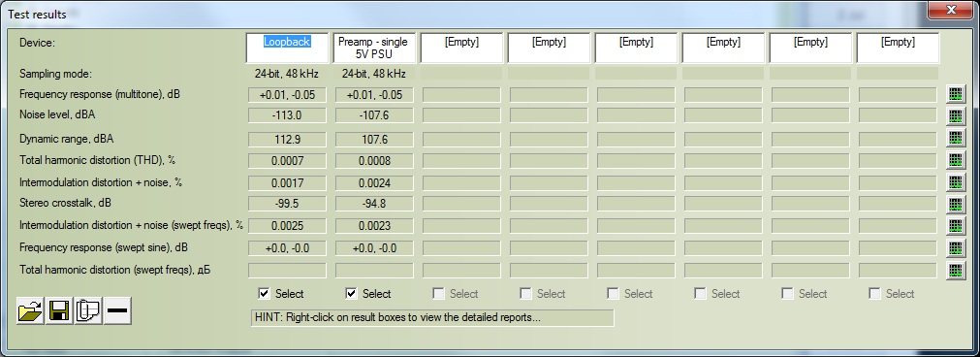Click Loopback dynamic range 112.9 box

(288, 139)
